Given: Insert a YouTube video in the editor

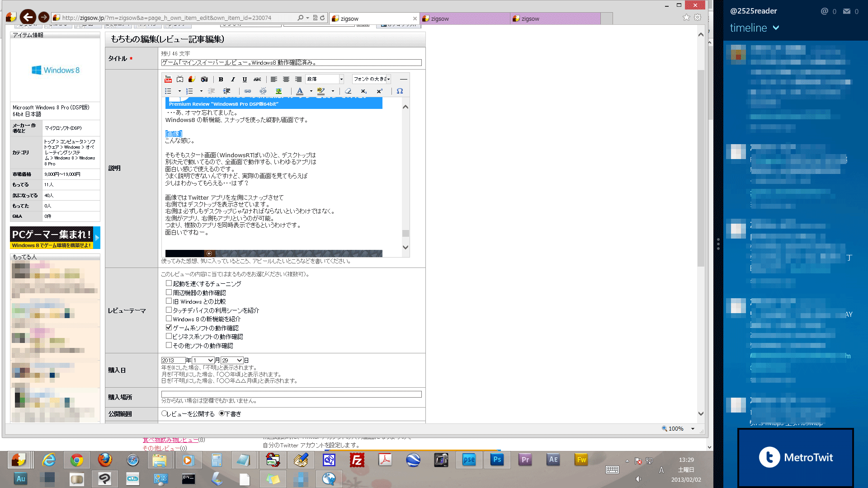Looking at the screenshot, I should point(168,79).
